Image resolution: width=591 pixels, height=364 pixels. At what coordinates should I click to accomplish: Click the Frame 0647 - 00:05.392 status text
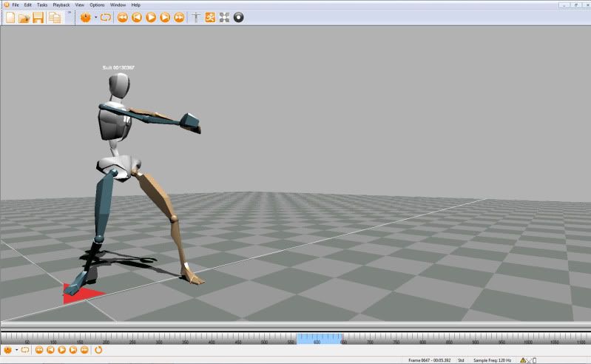pyautogui.click(x=429, y=360)
